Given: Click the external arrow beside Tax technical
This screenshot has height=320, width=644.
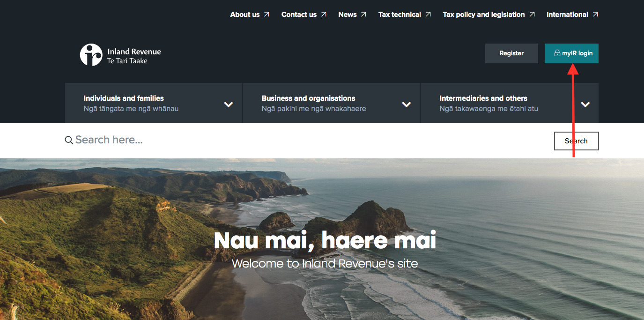Looking at the screenshot, I should click(x=428, y=15).
